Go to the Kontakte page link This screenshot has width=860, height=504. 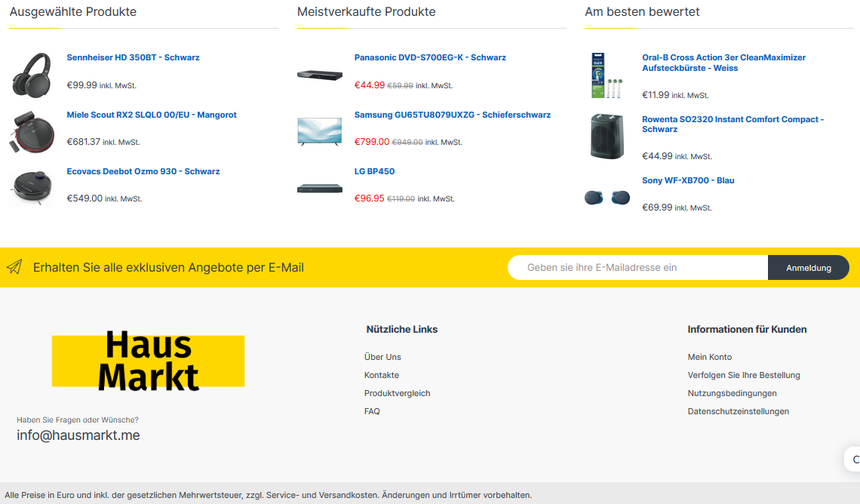(x=382, y=375)
